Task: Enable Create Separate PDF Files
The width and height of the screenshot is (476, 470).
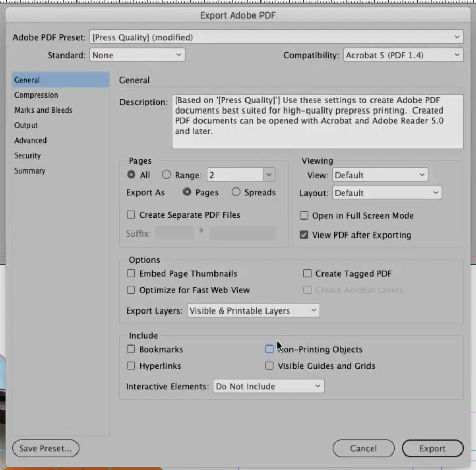Action: click(x=131, y=215)
